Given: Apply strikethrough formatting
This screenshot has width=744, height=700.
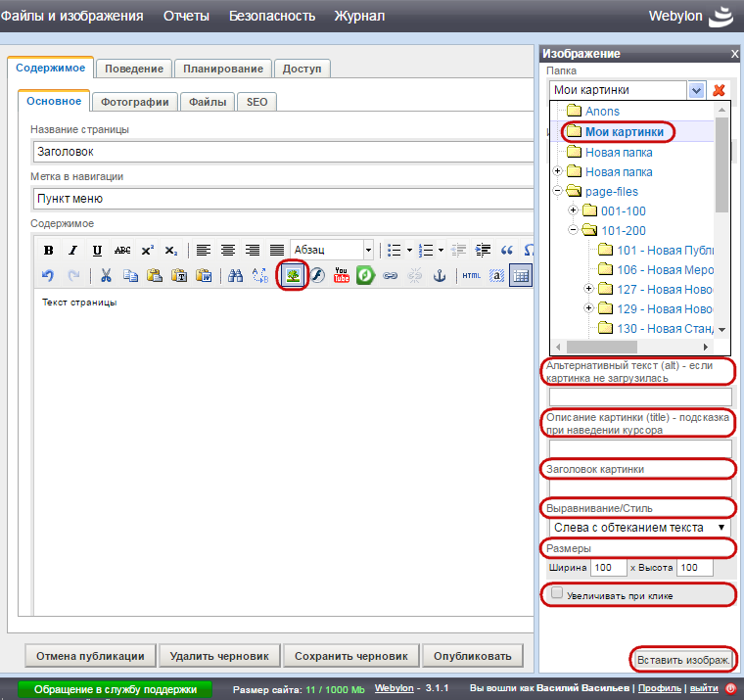Looking at the screenshot, I should point(122,250).
